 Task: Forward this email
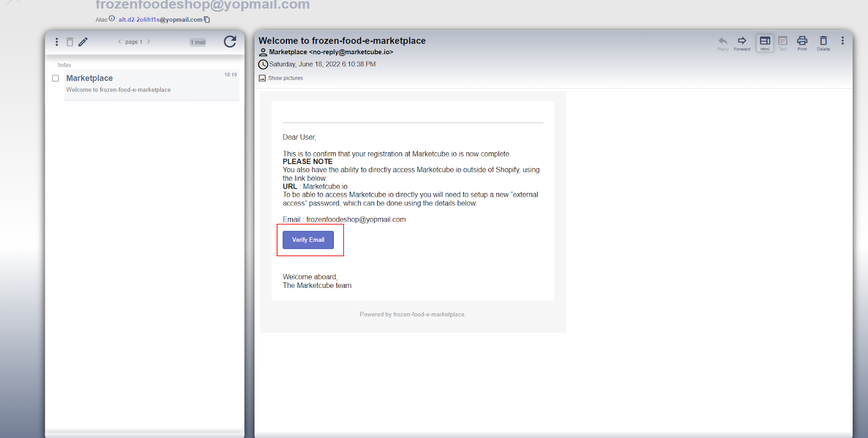(742, 43)
